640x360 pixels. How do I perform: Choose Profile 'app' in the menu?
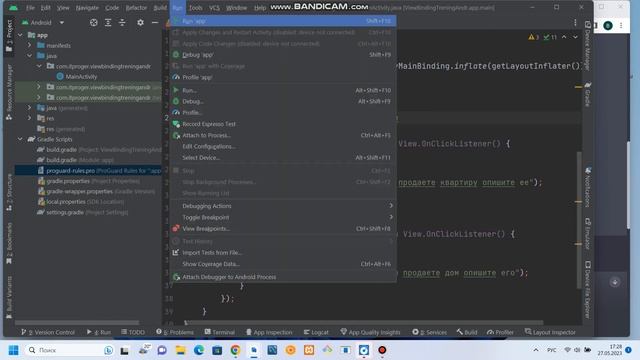[x=283, y=77]
